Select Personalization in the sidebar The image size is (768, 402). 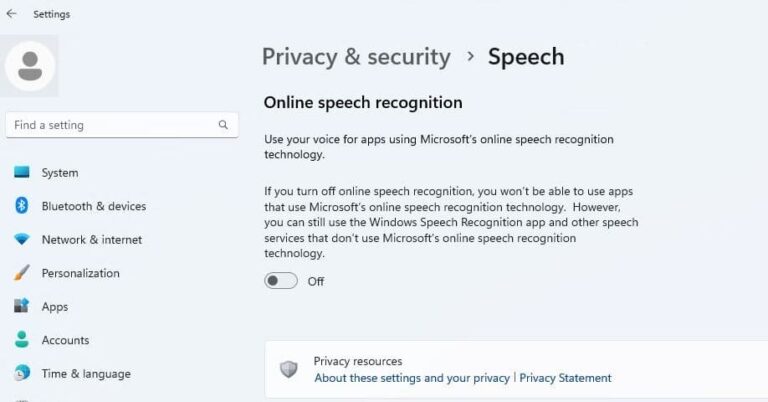pyautogui.click(x=80, y=273)
